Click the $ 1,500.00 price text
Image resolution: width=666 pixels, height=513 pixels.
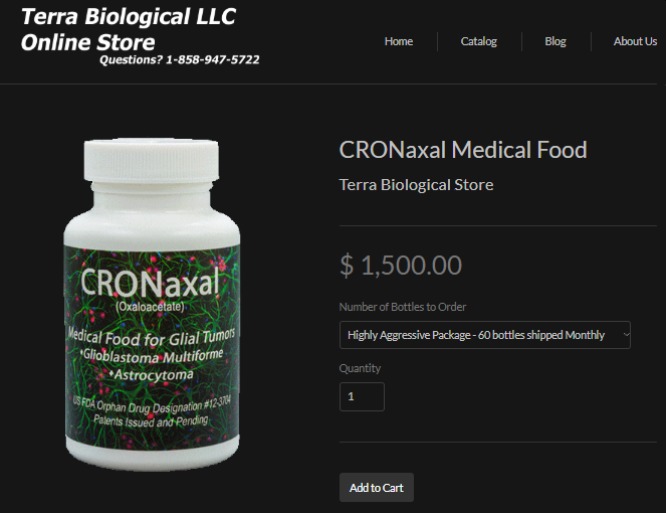click(401, 265)
